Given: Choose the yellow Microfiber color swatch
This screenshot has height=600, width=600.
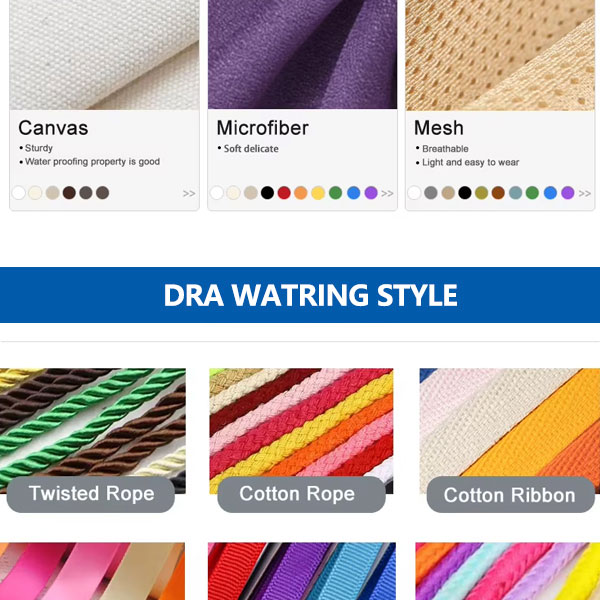Looking at the screenshot, I should pos(318,192).
